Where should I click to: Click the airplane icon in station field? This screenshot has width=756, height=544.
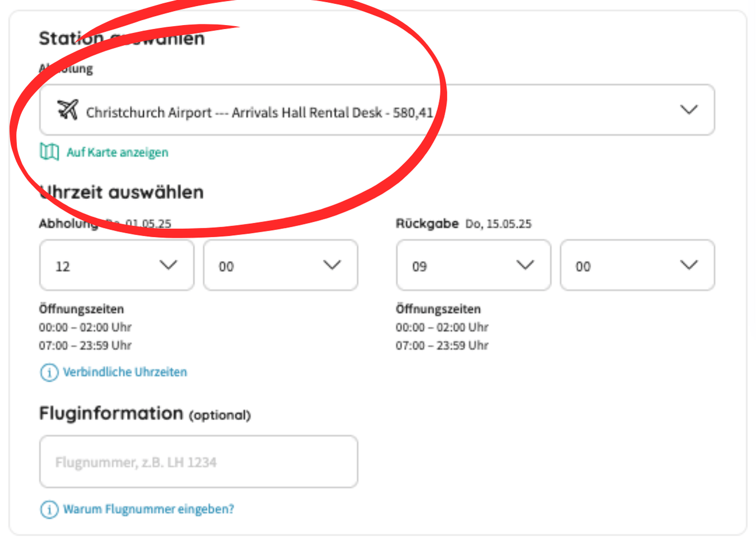click(x=68, y=110)
